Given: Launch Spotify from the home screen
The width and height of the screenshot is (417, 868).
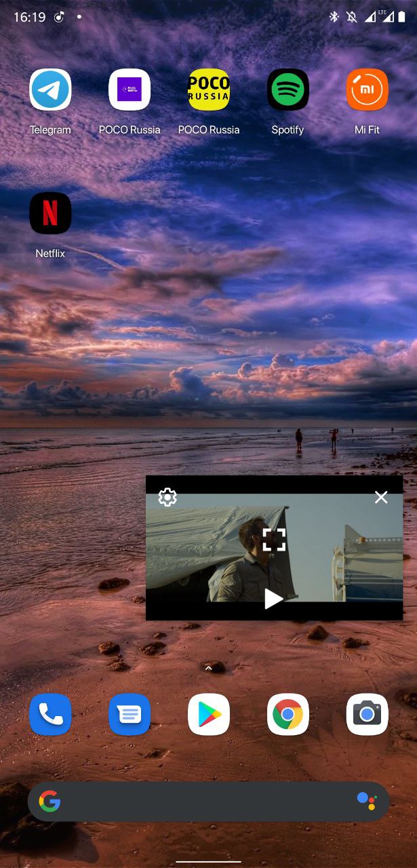Looking at the screenshot, I should [x=288, y=90].
